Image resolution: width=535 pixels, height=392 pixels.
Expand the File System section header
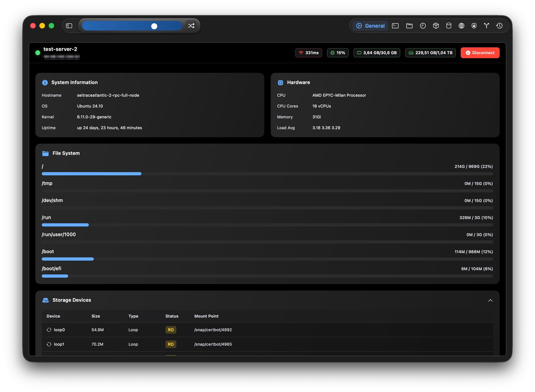[x=66, y=153]
